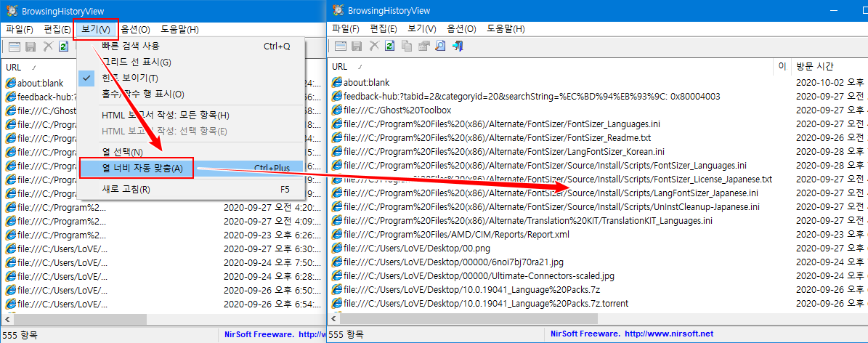Select 열 너비 자동 맞춤(A) menu entry
868x343 pixels.
click(190, 168)
